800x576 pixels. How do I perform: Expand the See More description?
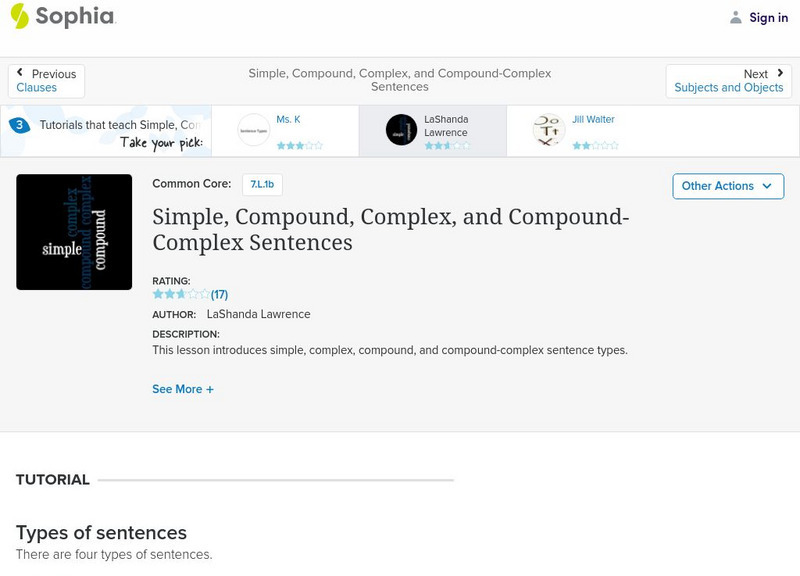coord(183,389)
